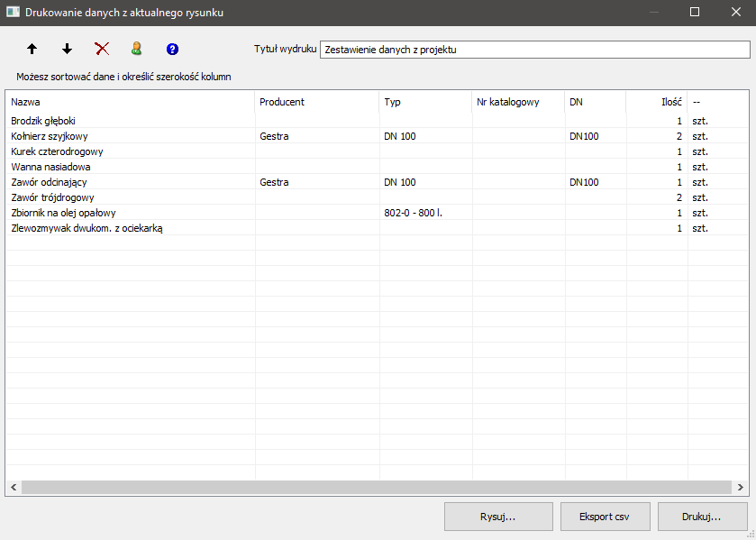Click the move up arrow icon
This screenshot has width=756, height=540.
(32, 49)
